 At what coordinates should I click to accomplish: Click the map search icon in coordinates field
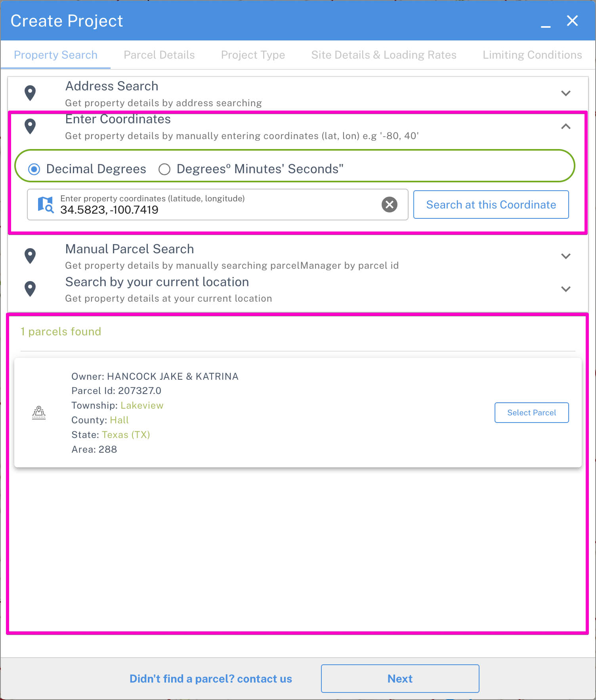click(x=46, y=205)
